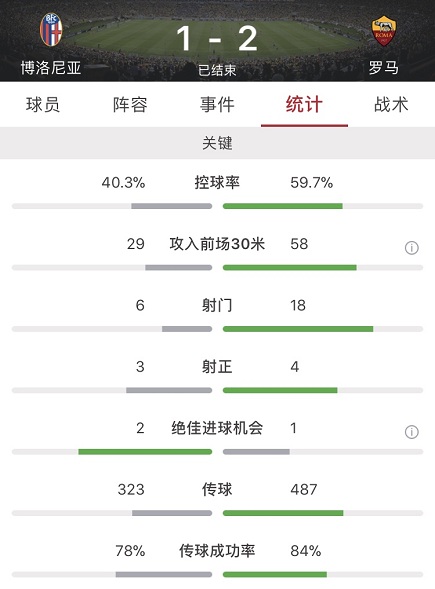This screenshot has height=589, width=435.
Task: Click Roma's green 传球 bar
Action: click(283, 513)
